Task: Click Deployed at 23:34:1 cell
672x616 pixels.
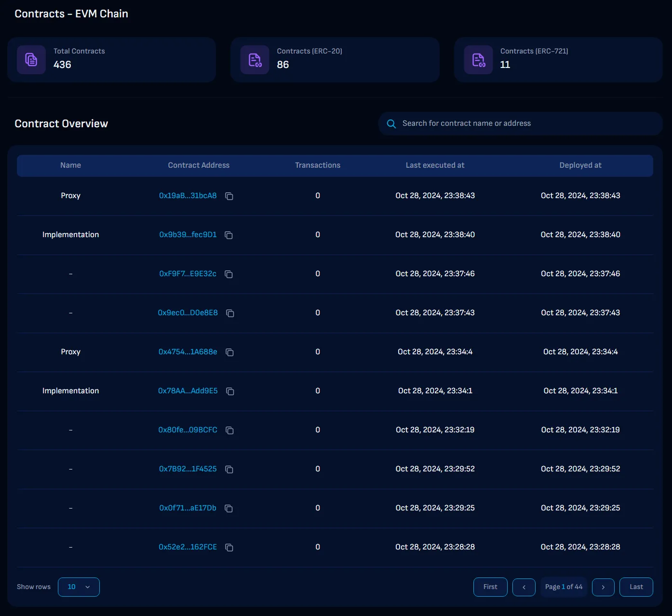Action: pos(580,391)
